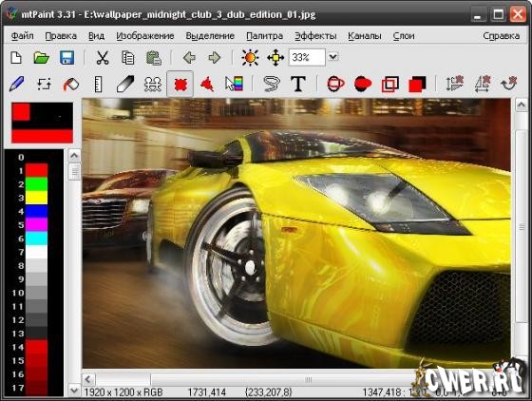This screenshot has width=532, height=401.
Task: Select the Flood Fill bucket tool
Action: pyautogui.click(x=70, y=85)
